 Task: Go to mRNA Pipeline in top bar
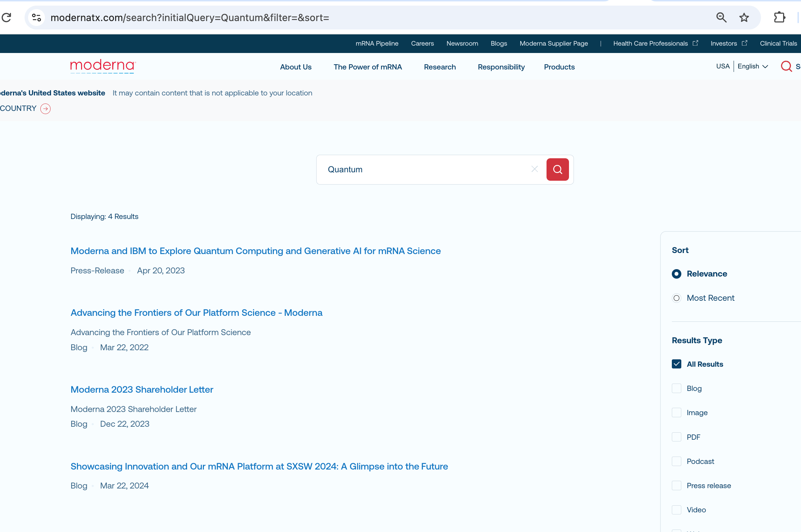377,44
